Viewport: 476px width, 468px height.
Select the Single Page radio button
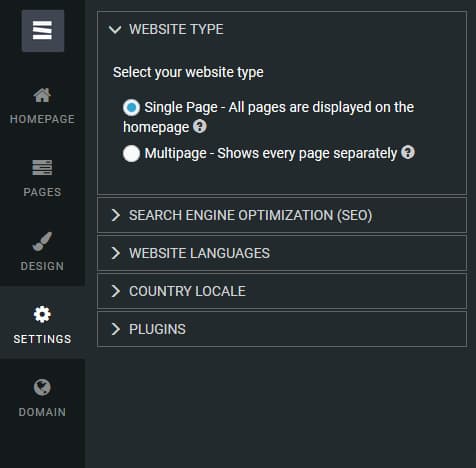(131, 107)
